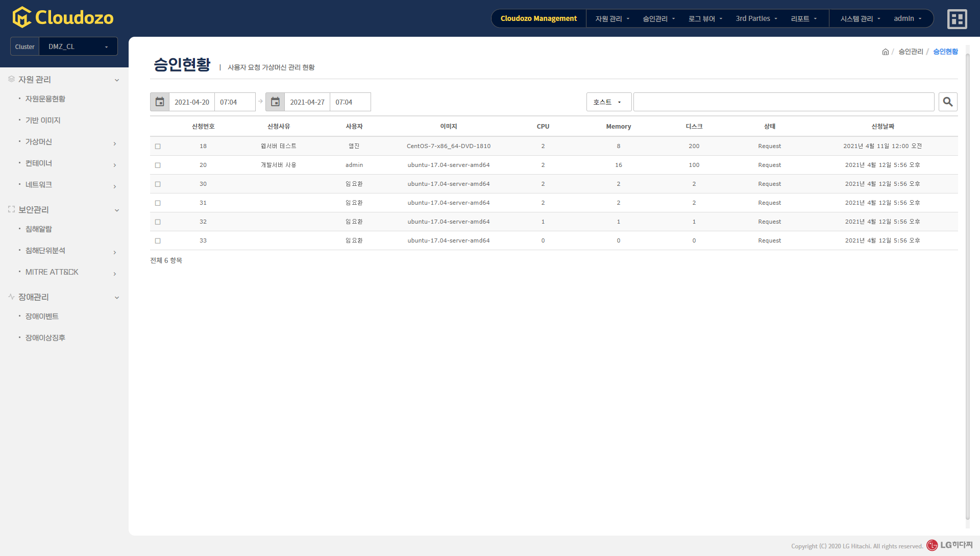
Task: Click the search text input field
Action: (783, 102)
